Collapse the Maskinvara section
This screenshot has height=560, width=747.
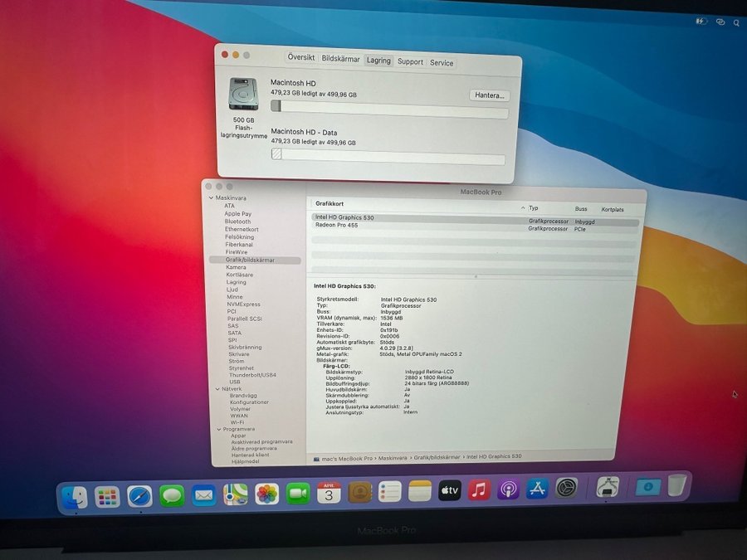point(211,197)
